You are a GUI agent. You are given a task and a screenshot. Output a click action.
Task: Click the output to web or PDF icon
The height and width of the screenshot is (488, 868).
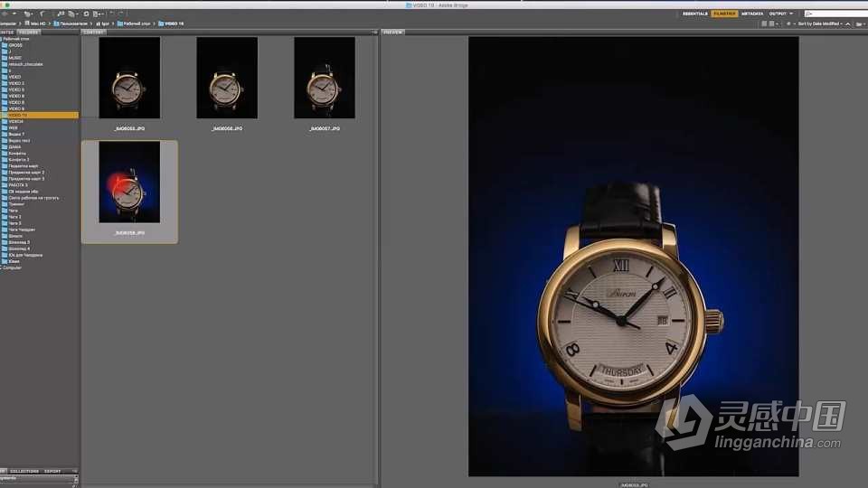(98, 14)
